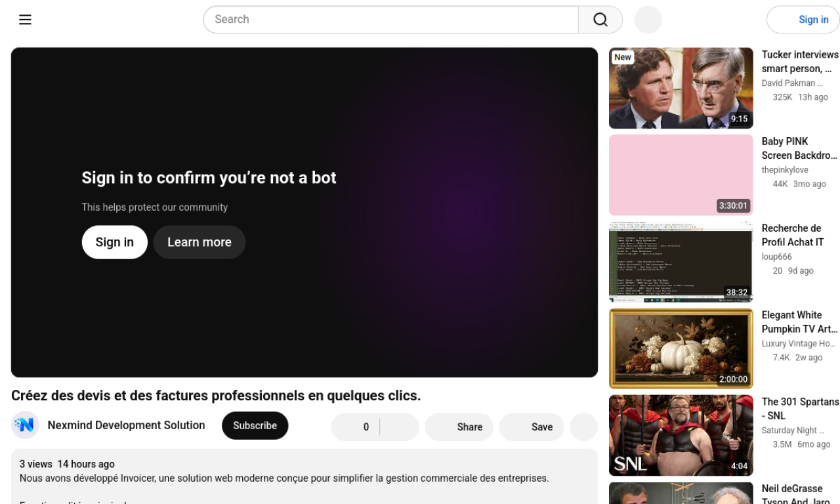The width and height of the screenshot is (840, 504).
Task: Open the hamburger guide menu
Action: coord(26,20)
